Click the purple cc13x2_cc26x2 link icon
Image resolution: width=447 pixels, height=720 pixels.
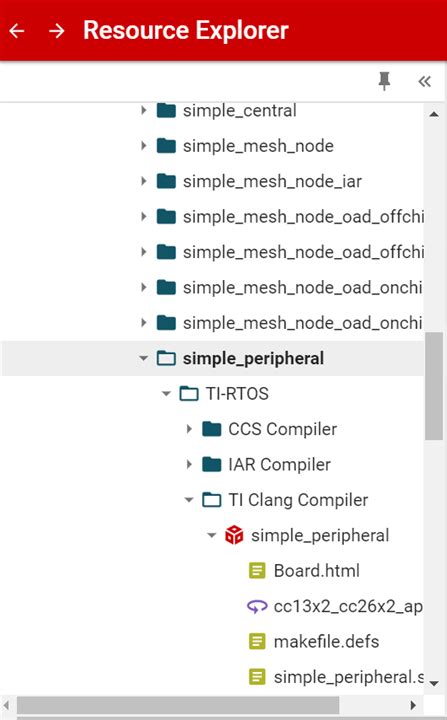257,606
